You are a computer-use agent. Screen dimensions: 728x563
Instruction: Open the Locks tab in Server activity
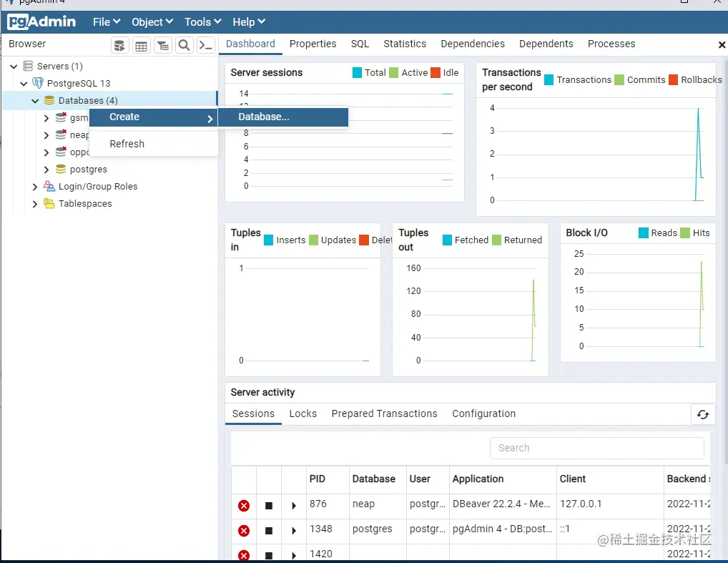tap(303, 413)
